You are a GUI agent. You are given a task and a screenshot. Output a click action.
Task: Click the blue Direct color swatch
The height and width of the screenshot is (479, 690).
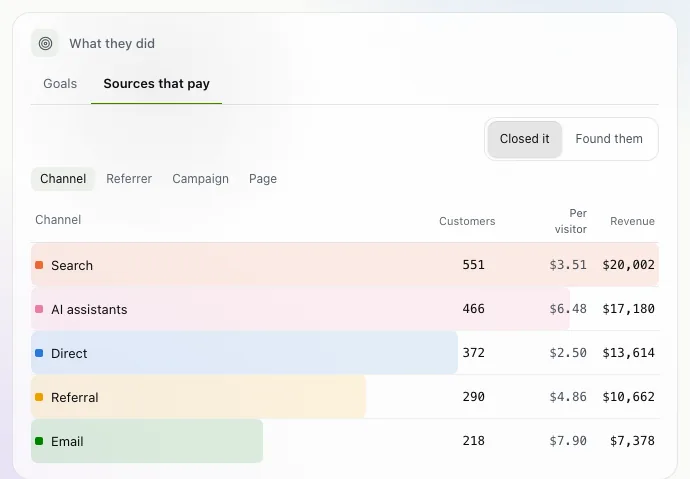click(39, 353)
